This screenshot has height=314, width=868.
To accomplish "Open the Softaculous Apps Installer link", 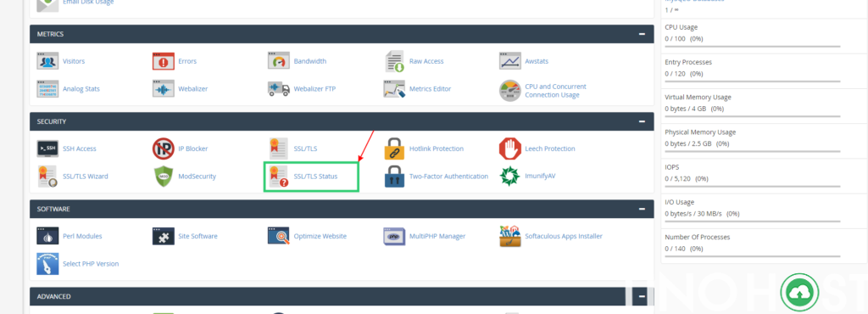I will [564, 236].
